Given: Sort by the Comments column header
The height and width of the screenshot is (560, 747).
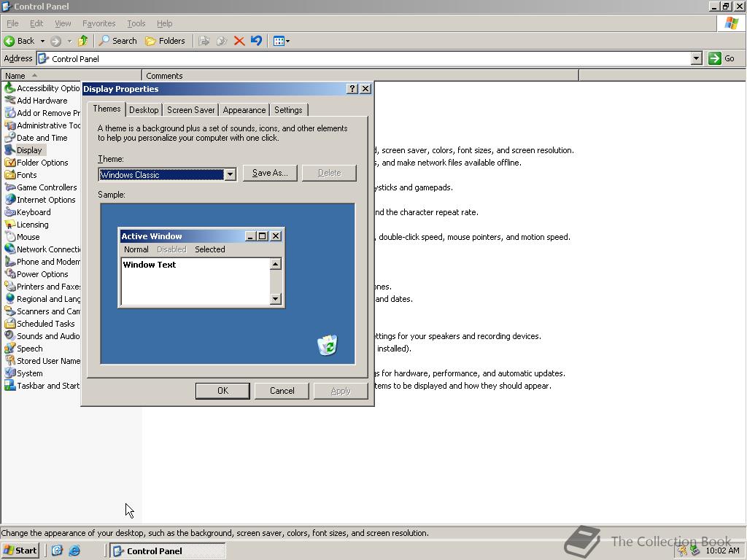Looking at the screenshot, I should (x=360, y=76).
